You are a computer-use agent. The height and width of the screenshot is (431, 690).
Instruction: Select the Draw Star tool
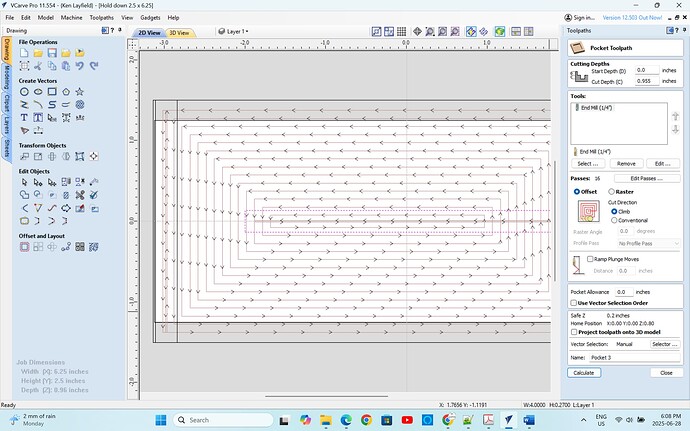pos(80,92)
